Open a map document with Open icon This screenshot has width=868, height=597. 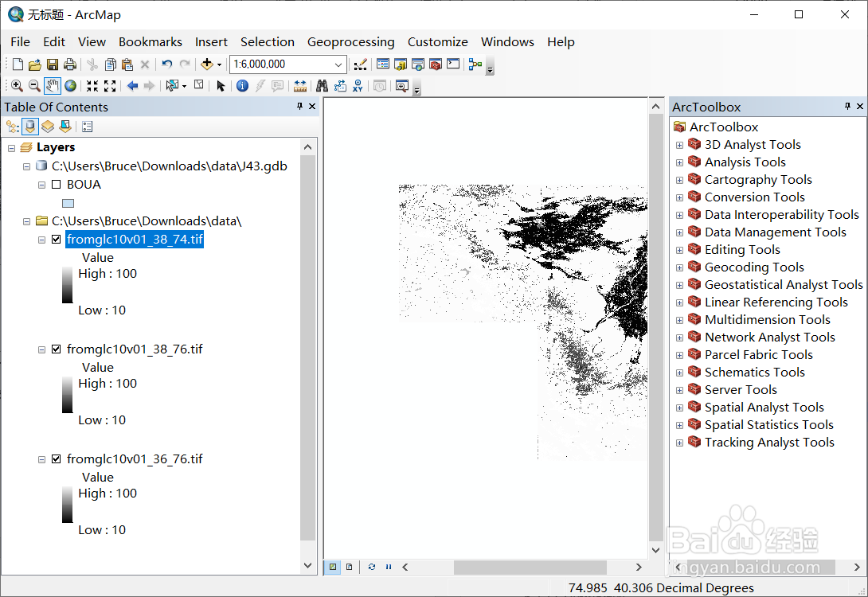tap(35, 64)
